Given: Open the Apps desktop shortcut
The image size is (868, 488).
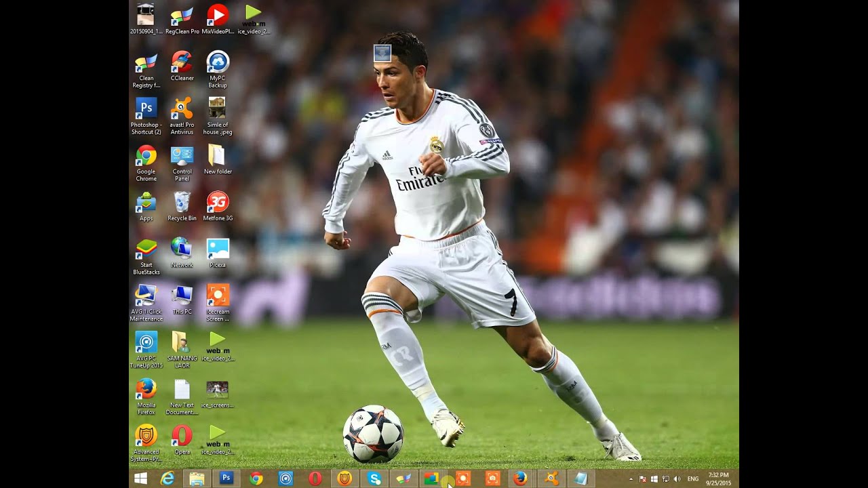Looking at the screenshot, I should pos(146,207).
